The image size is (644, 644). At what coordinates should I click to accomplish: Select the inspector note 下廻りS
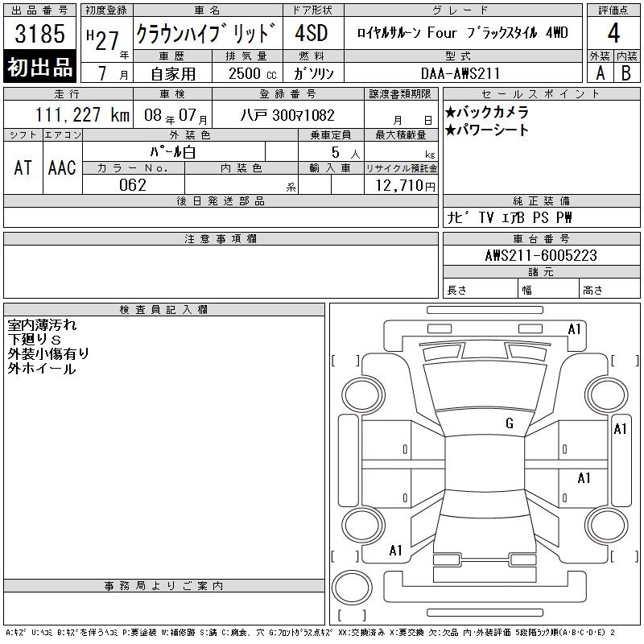34,339
